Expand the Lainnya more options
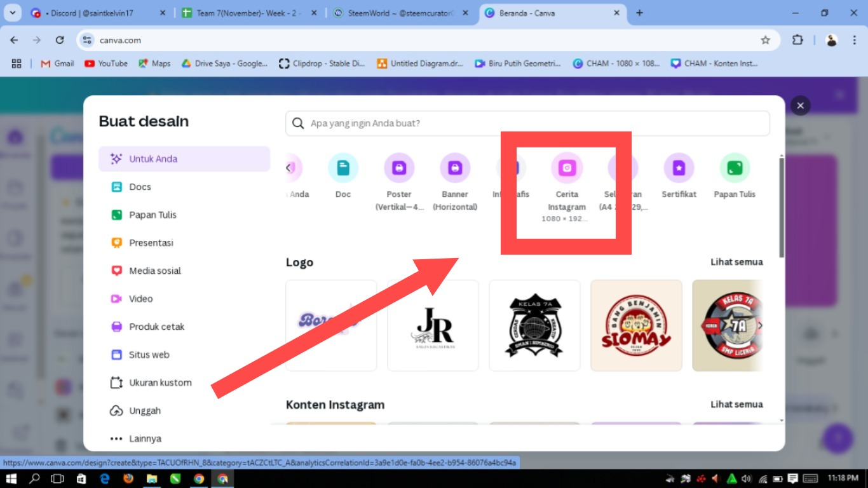868x488 pixels. coord(184,438)
